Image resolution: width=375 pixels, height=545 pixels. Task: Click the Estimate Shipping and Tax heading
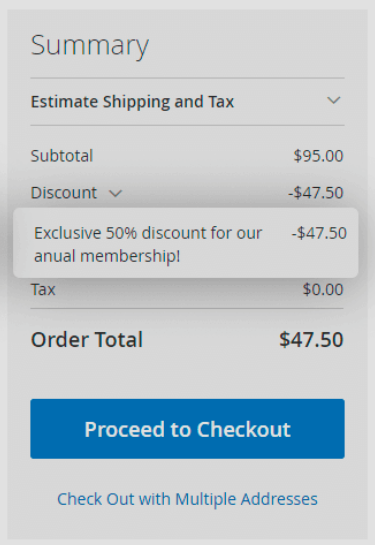[x=132, y=102]
